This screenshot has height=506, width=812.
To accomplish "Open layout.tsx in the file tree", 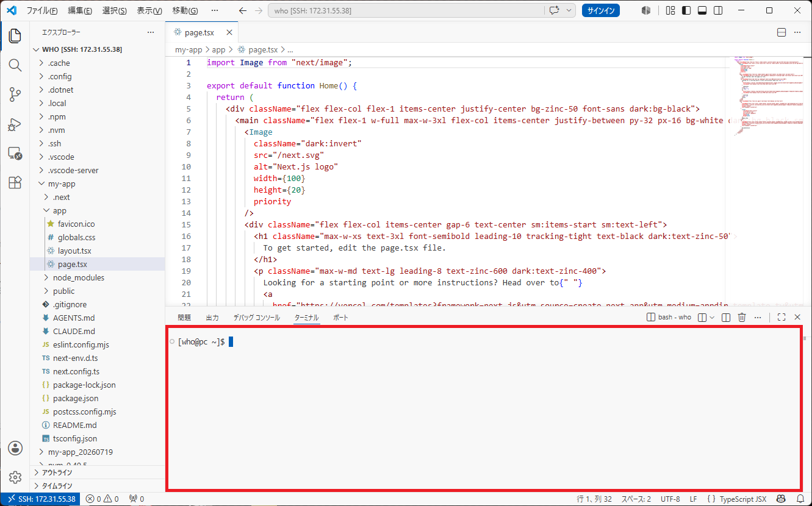I will (x=97, y=251).
